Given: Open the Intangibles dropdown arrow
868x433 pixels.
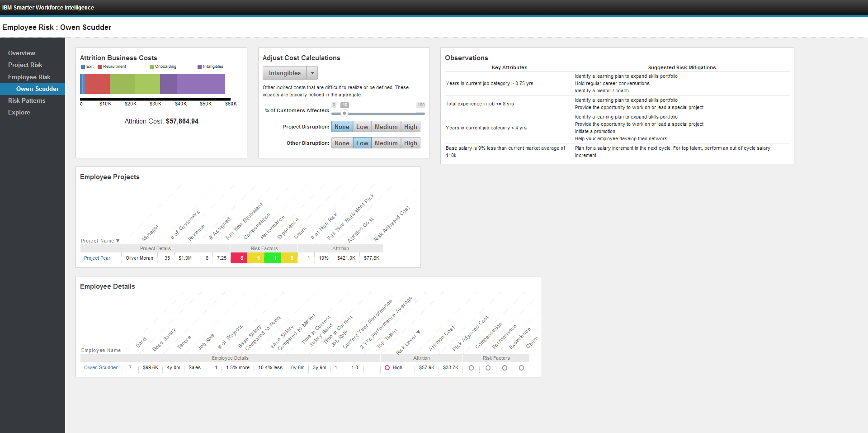Looking at the screenshot, I should [x=312, y=73].
